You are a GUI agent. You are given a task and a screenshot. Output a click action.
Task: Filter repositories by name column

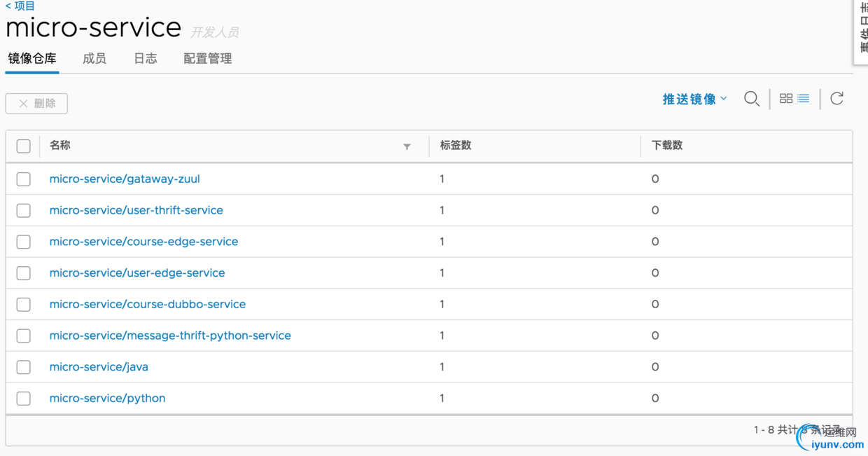click(x=407, y=146)
